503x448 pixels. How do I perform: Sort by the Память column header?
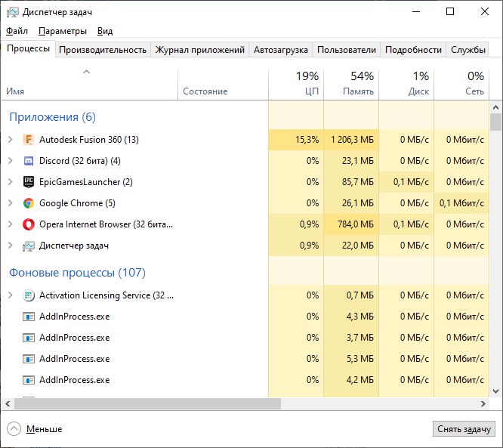[351, 84]
